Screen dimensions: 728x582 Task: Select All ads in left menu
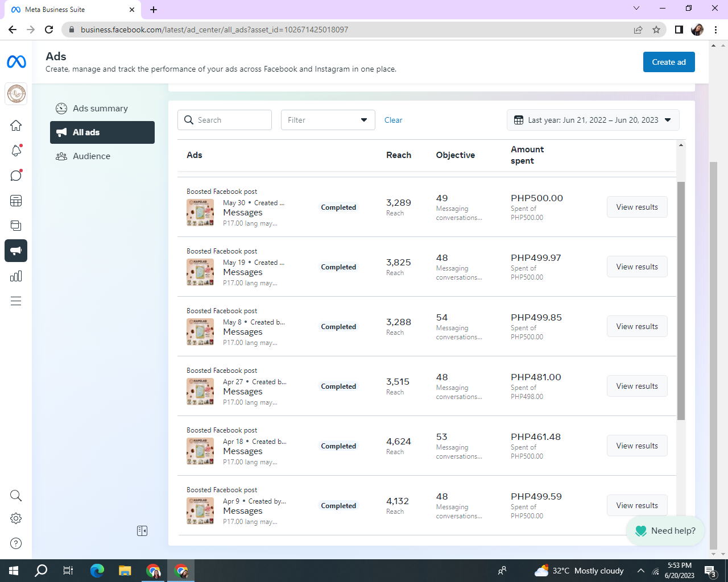(102, 132)
